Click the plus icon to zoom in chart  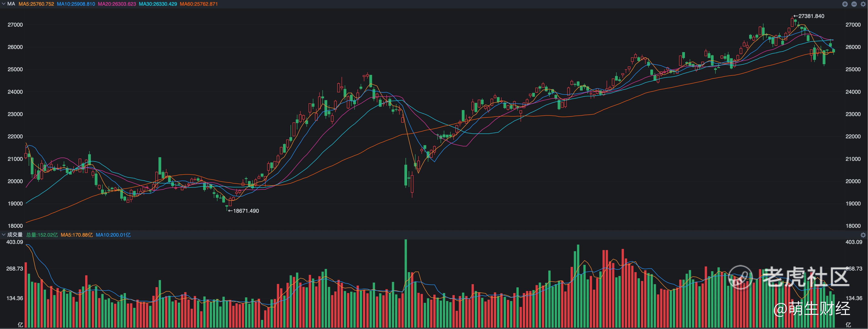point(845,4)
